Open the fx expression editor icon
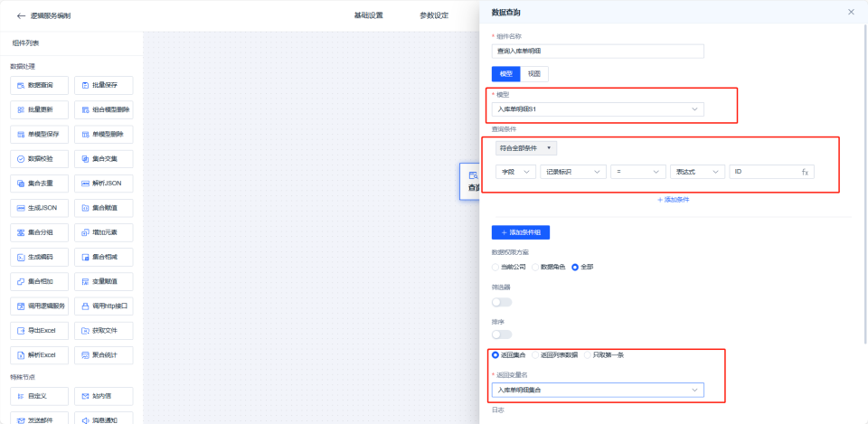The width and height of the screenshot is (868, 424). click(805, 172)
